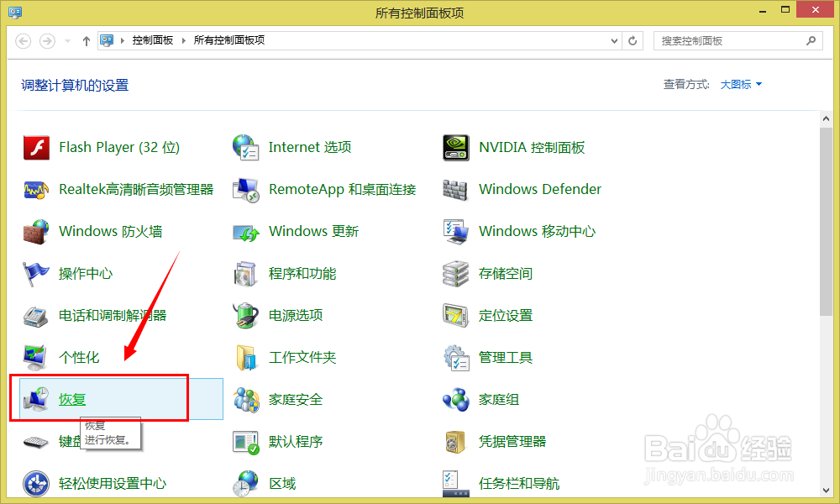
Task: Click the 凭据管理器 link text
Action: [512, 441]
